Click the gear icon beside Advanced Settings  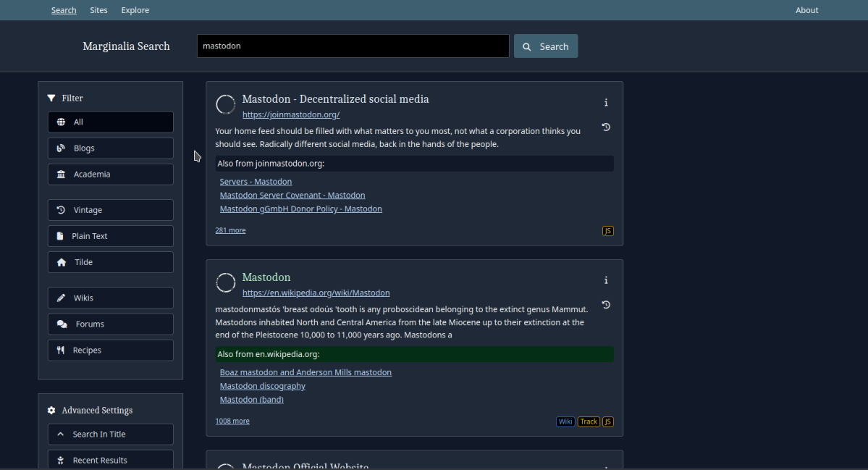51,410
